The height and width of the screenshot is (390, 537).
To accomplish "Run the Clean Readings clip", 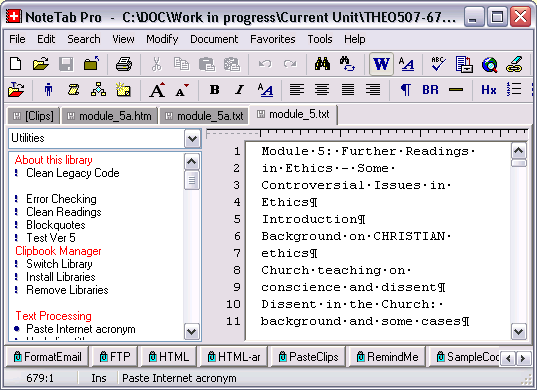I will tap(64, 212).
